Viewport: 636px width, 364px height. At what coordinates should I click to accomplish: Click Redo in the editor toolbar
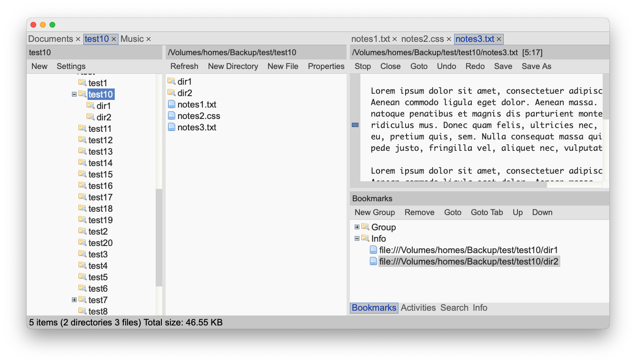point(475,66)
